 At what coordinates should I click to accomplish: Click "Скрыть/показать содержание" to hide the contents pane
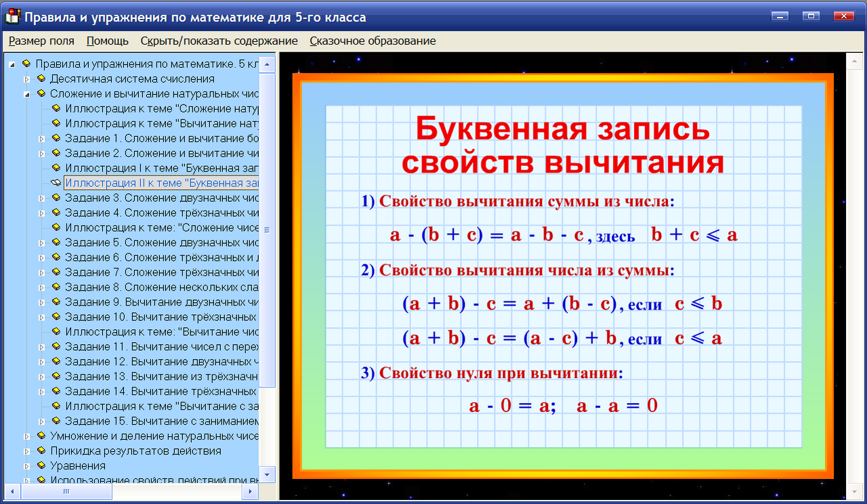click(x=218, y=41)
